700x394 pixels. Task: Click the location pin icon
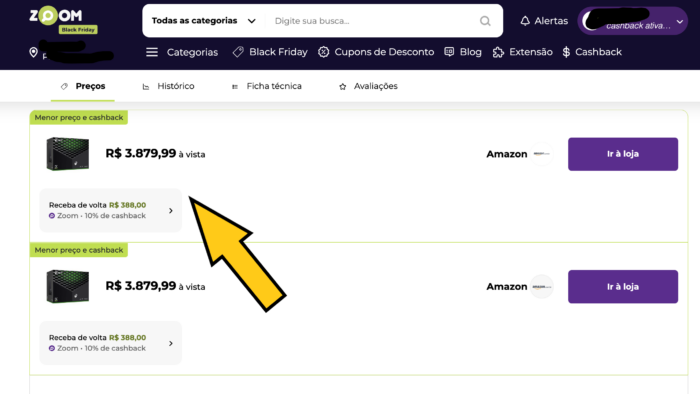[x=33, y=53]
